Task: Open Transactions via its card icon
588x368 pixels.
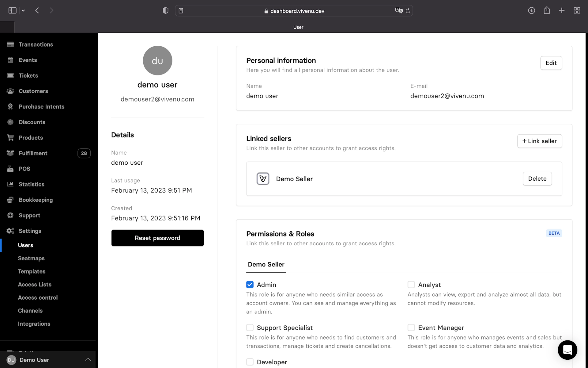Action: [x=10, y=44]
